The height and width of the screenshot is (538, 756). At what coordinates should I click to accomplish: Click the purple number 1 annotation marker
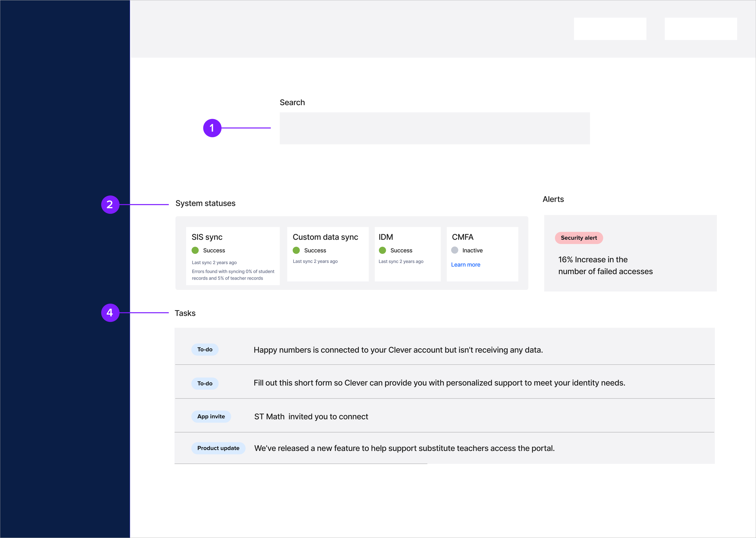(x=212, y=128)
